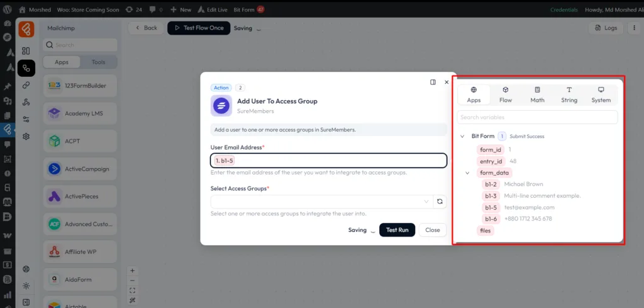The width and height of the screenshot is (644, 308).
Task: Click the WordPress logo in admin bar
Action: pos(8,9)
